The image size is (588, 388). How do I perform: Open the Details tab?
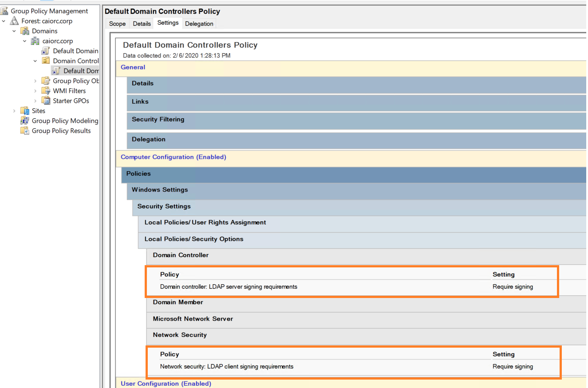(x=142, y=24)
